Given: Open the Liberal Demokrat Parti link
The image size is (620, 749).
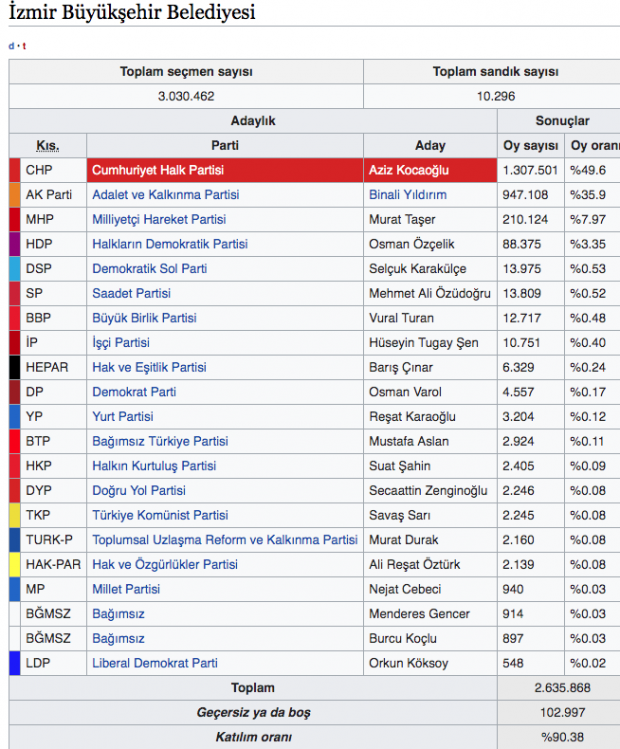Looking at the screenshot, I should click(x=154, y=663).
